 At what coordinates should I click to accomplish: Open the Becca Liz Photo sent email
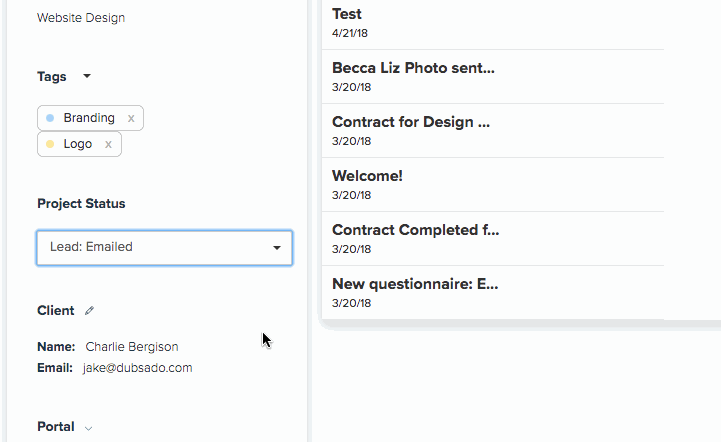coord(493,76)
